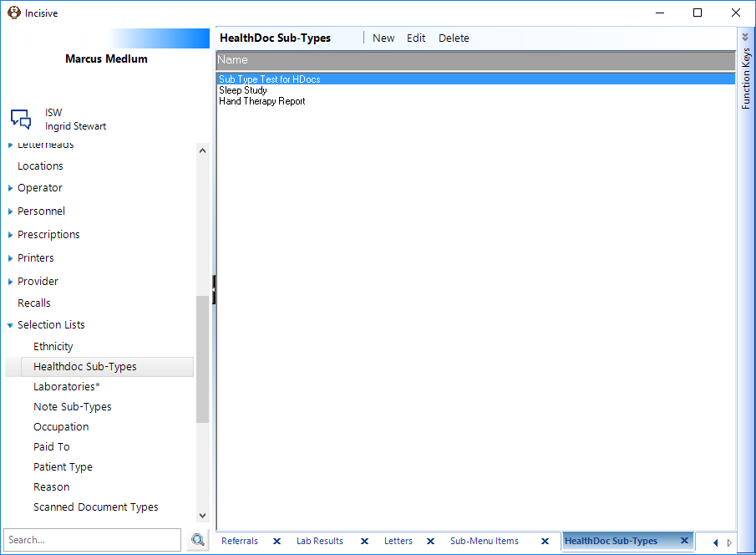Collapse the sidebar using the splitter handle
Viewport: 756px width, 555px height.
[x=214, y=289]
